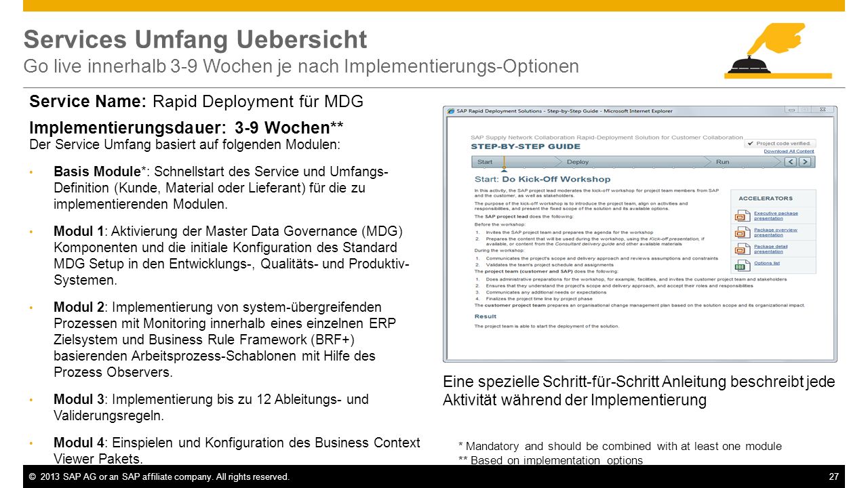Click the 'Services Umfang Uebersicht' slide title

click(x=195, y=39)
